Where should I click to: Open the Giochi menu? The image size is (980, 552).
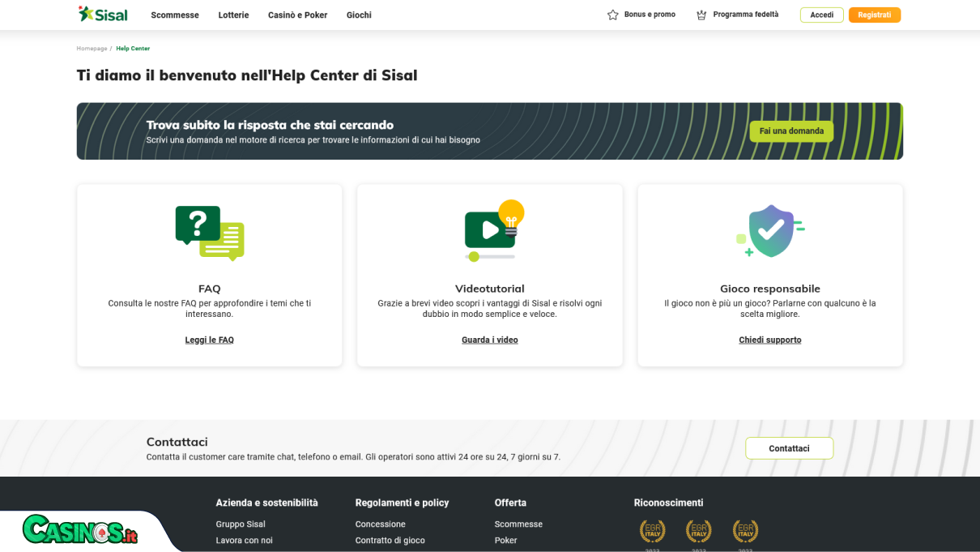pos(359,15)
